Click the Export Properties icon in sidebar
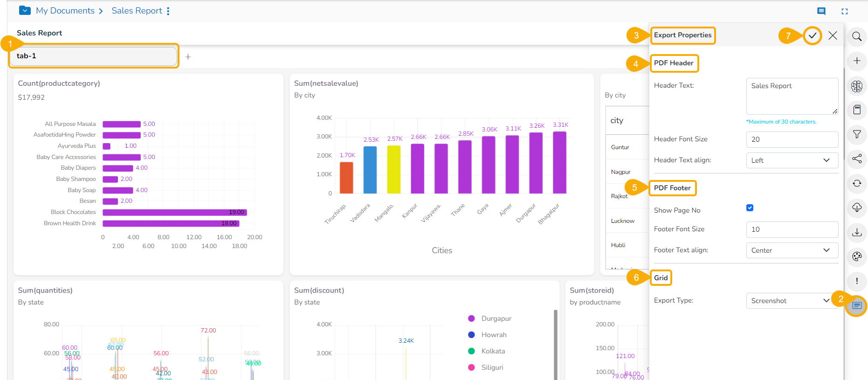Screen dimensions: 868x380 [857, 305]
